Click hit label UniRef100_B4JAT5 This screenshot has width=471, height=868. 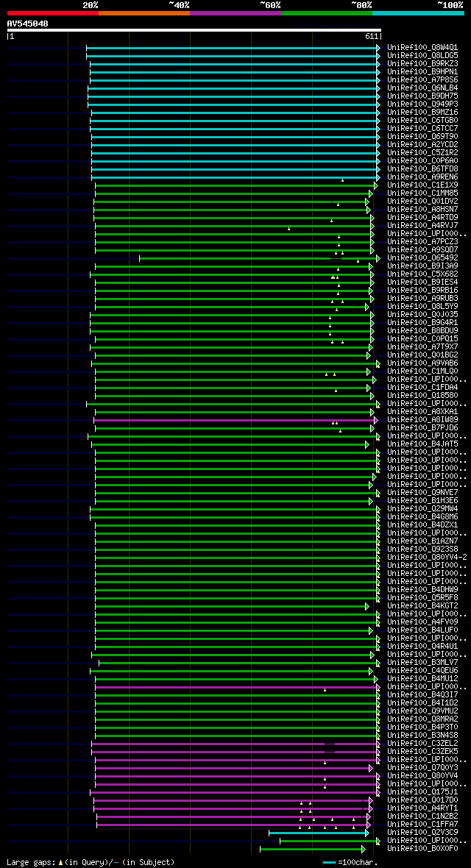pyautogui.click(x=422, y=444)
